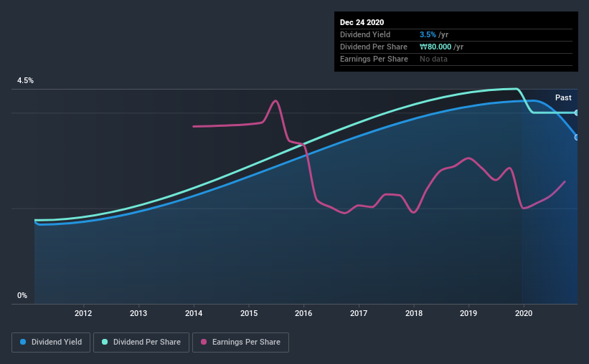Click the Dividend Yield tooltip row label
The width and height of the screenshot is (589, 364).
(365, 34)
